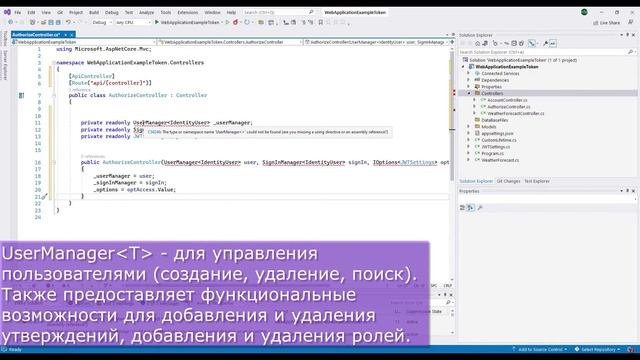
Task: Open the Build menu
Action: click(x=94, y=12)
